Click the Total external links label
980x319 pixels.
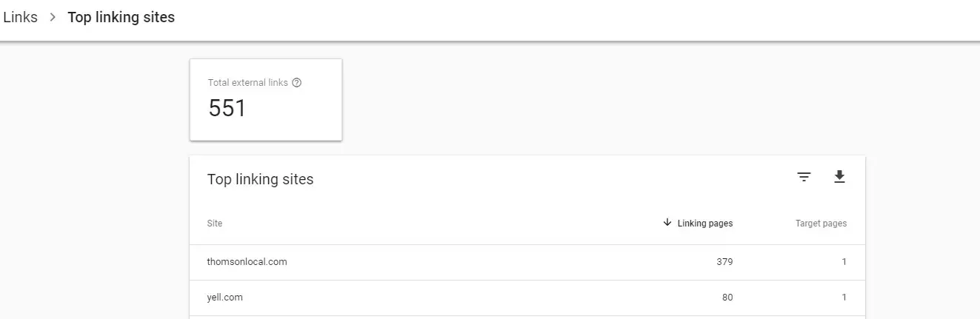[248, 83]
